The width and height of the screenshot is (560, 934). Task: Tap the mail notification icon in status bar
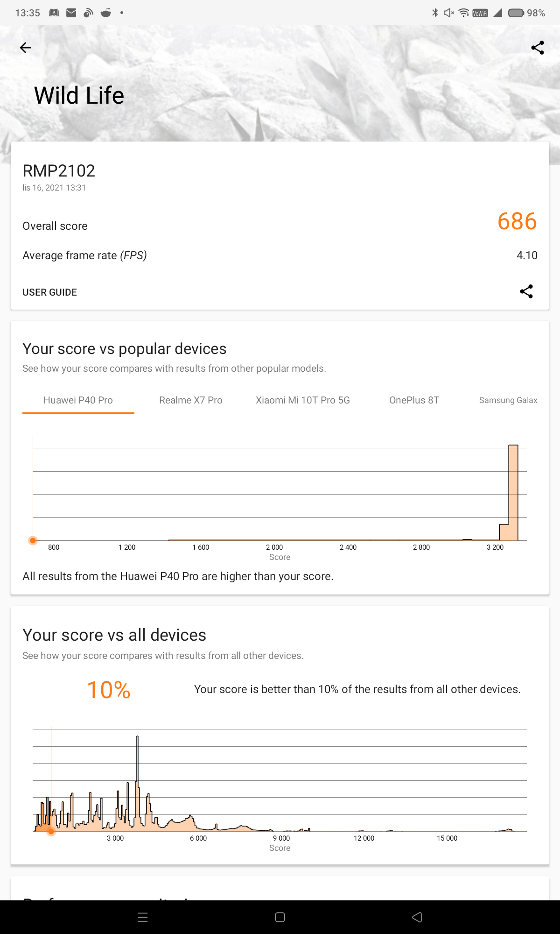pyautogui.click(x=71, y=13)
